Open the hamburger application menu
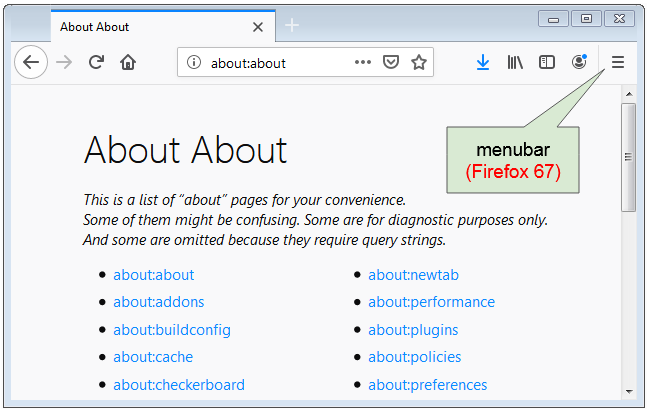 [618, 62]
